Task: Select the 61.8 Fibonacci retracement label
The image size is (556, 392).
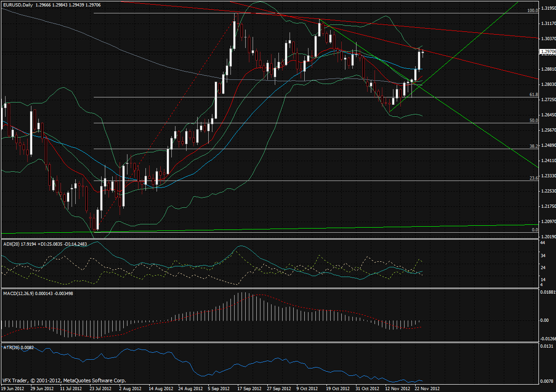Action: pos(533,94)
